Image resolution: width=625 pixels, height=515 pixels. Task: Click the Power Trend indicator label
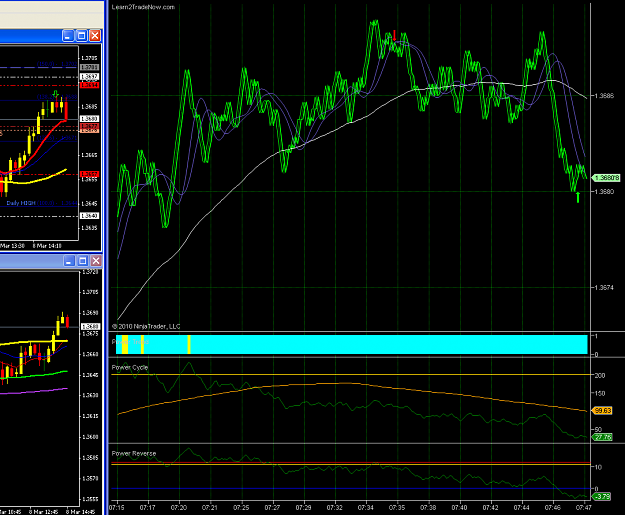click(130, 342)
